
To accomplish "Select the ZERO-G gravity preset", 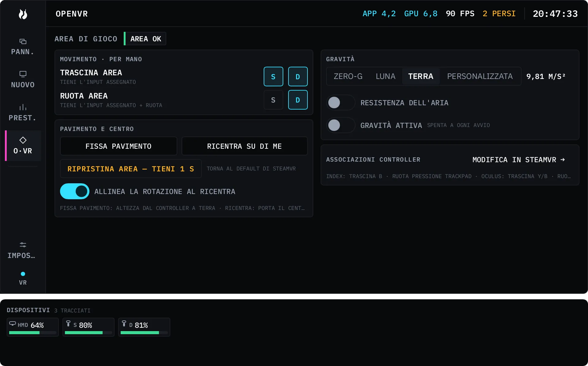I will pyautogui.click(x=348, y=76).
